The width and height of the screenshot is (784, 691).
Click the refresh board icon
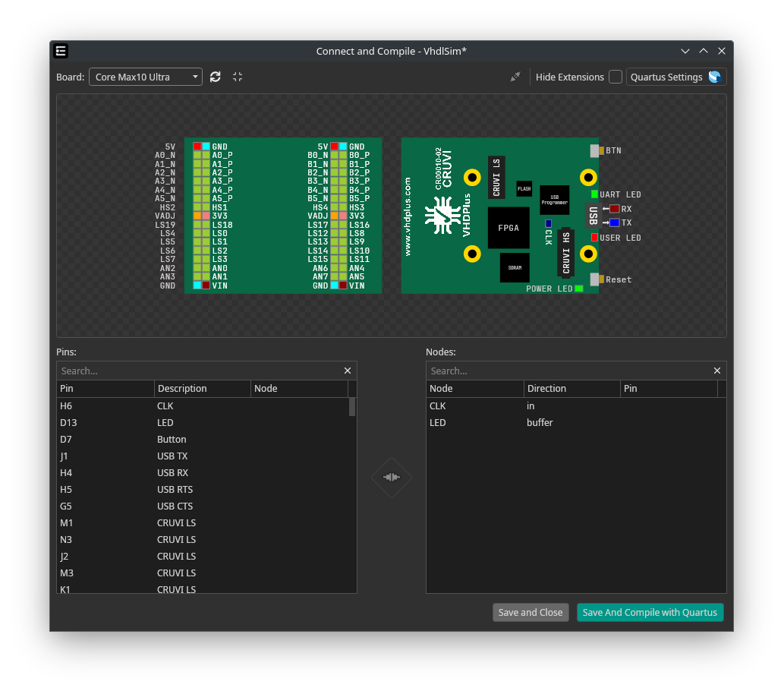click(215, 77)
